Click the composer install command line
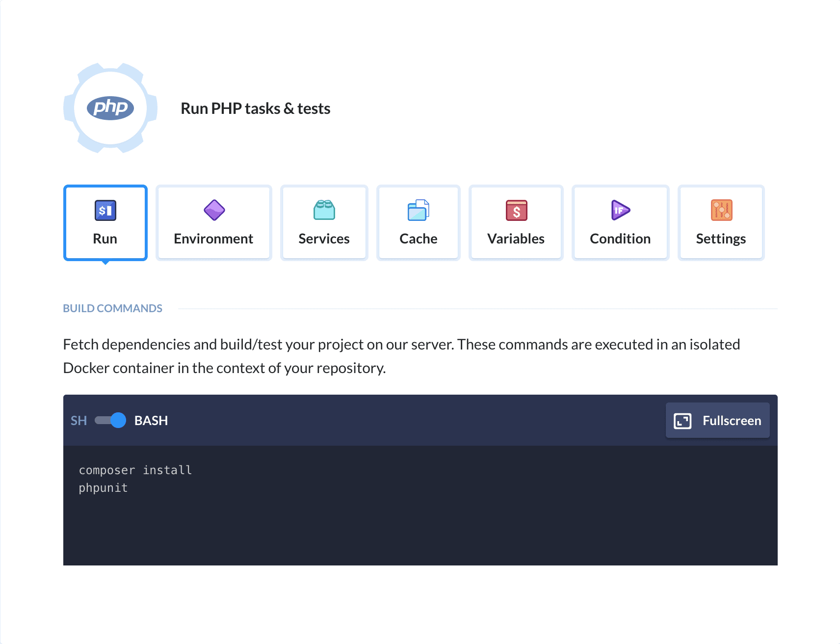 tap(135, 470)
